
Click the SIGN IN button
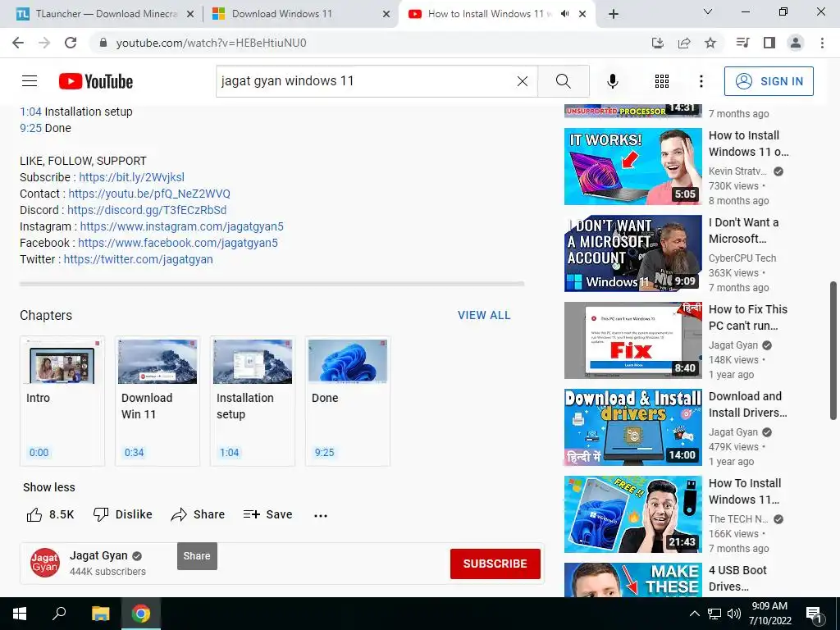(769, 81)
